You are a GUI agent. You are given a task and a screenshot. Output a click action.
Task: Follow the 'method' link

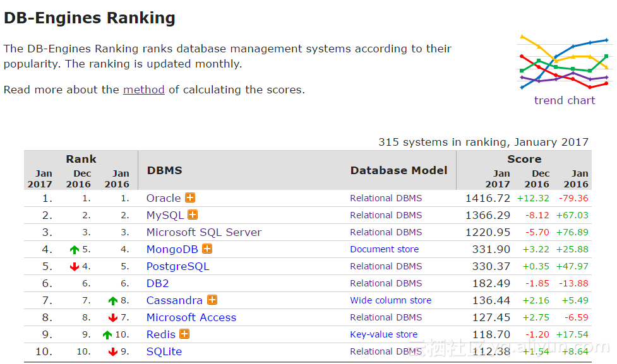(x=143, y=90)
